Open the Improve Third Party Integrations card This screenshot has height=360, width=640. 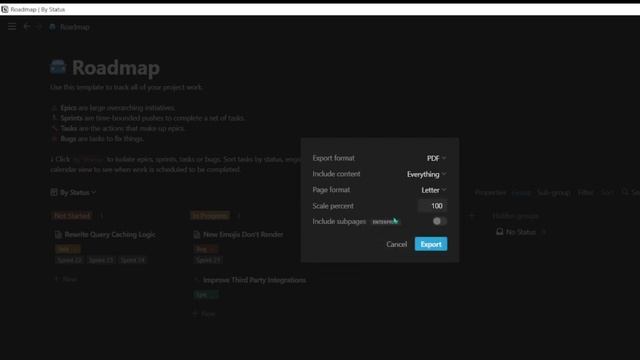[254, 280]
